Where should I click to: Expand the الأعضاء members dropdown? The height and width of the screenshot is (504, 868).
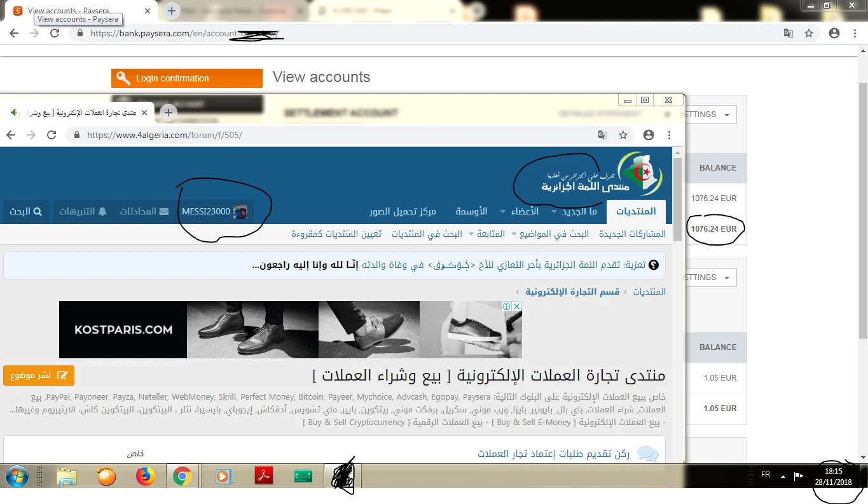pos(520,211)
